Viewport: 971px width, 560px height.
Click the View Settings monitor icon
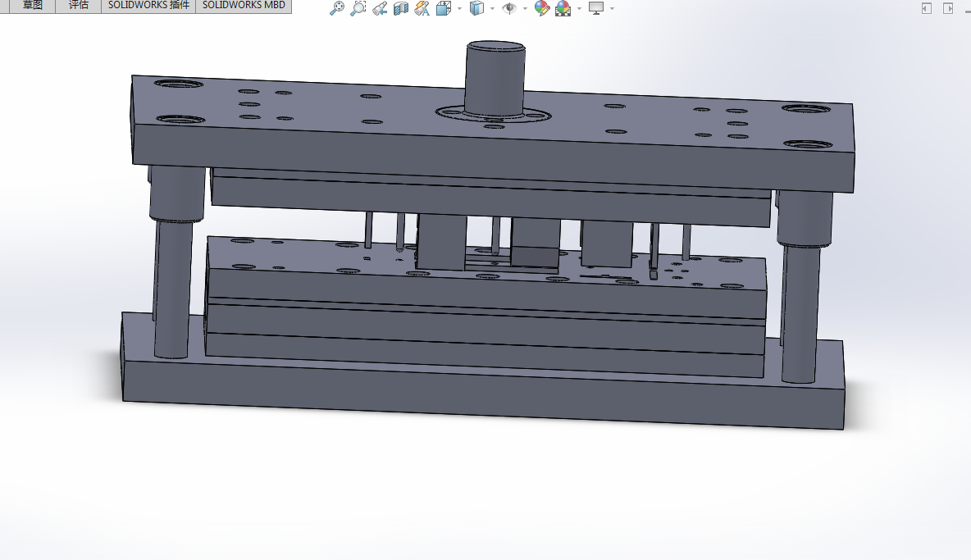pyautogui.click(x=595, y=8)
